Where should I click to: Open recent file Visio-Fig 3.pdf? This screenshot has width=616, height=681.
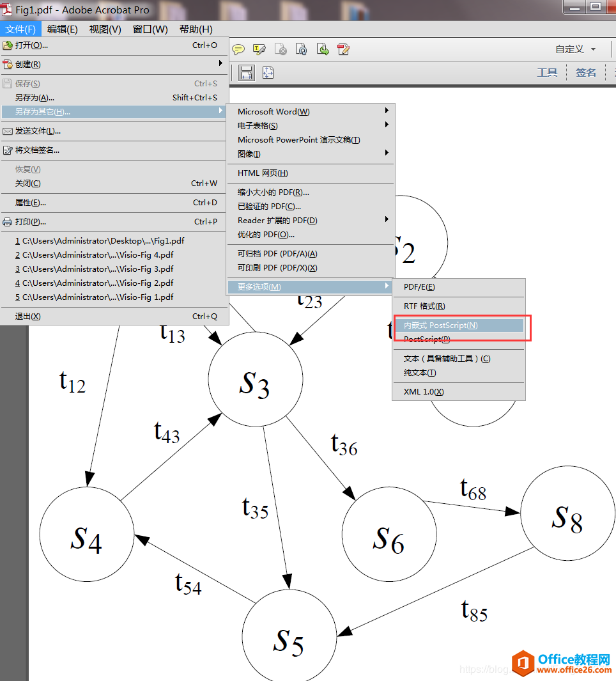tap(114, 269)
